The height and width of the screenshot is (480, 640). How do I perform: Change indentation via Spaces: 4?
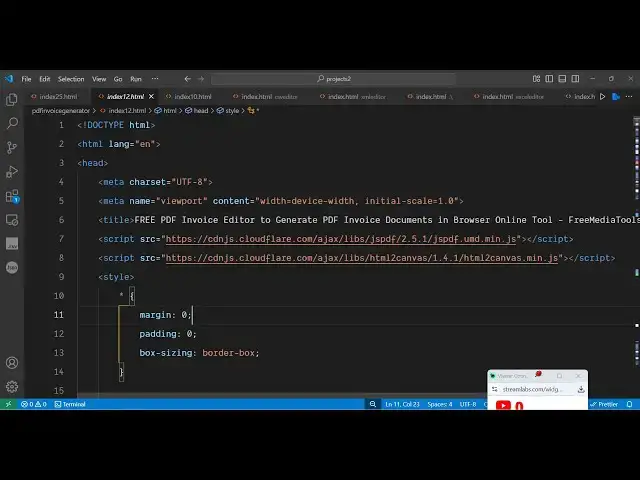pyautogui.click(x=440, y=404)
